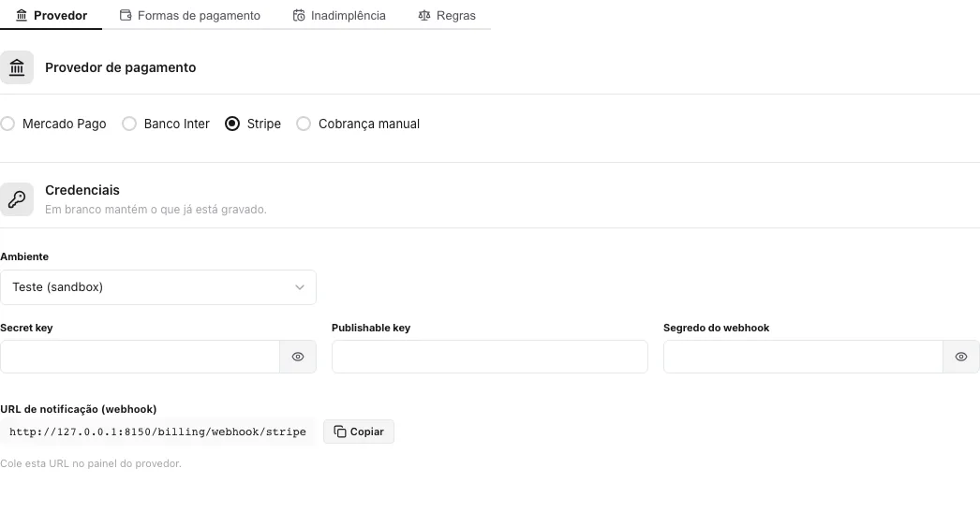Click the Segredo do webhook label
The height and width of the screenshot is (512, 980).
(x=716, y=328)
